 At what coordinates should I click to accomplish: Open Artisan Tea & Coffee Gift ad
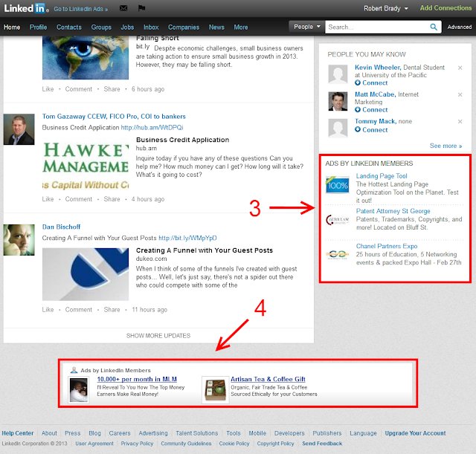[268, 379]
